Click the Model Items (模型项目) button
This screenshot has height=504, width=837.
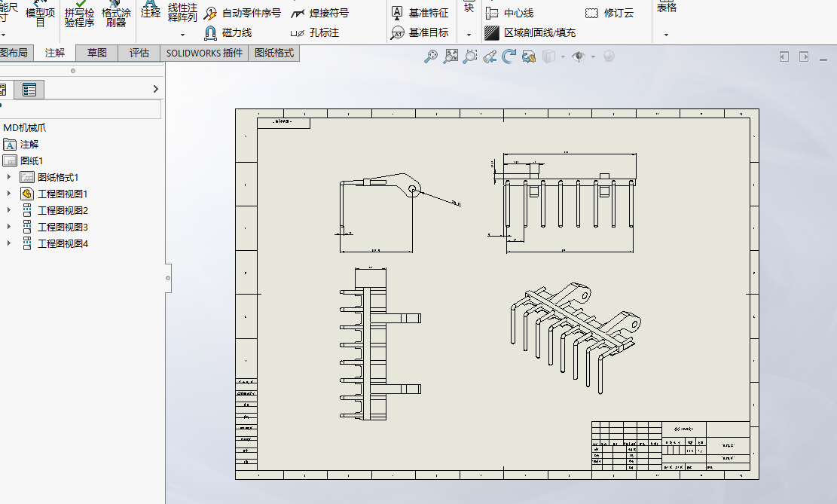point(40,14)
